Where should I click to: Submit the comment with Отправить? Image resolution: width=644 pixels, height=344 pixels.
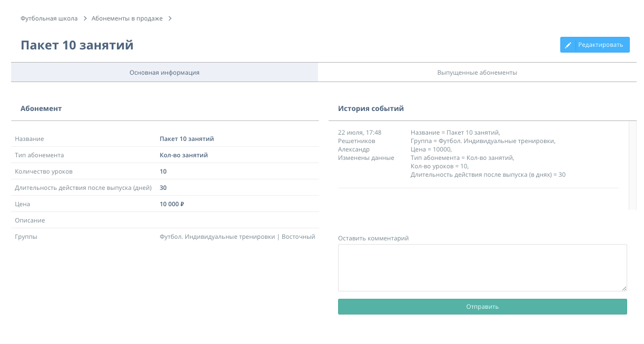482,307
